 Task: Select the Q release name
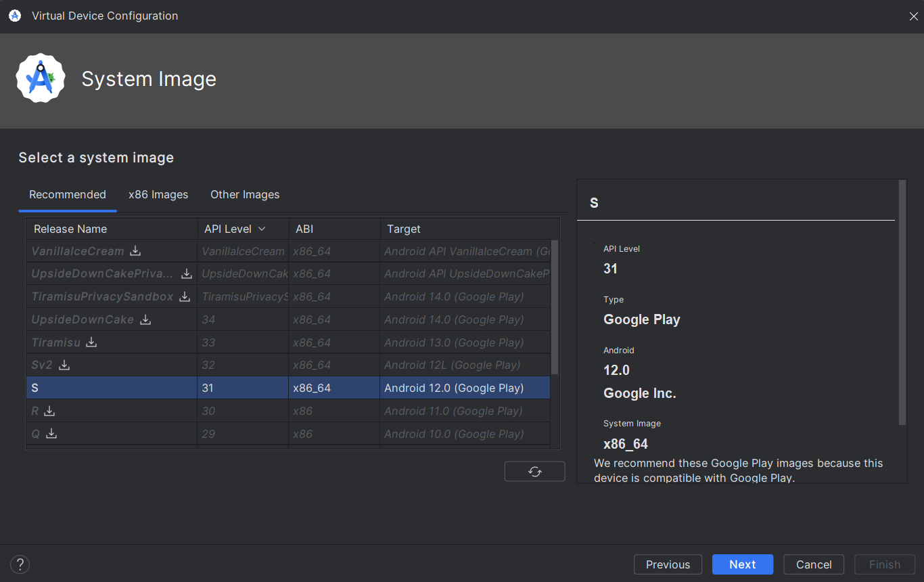(36, 434)
